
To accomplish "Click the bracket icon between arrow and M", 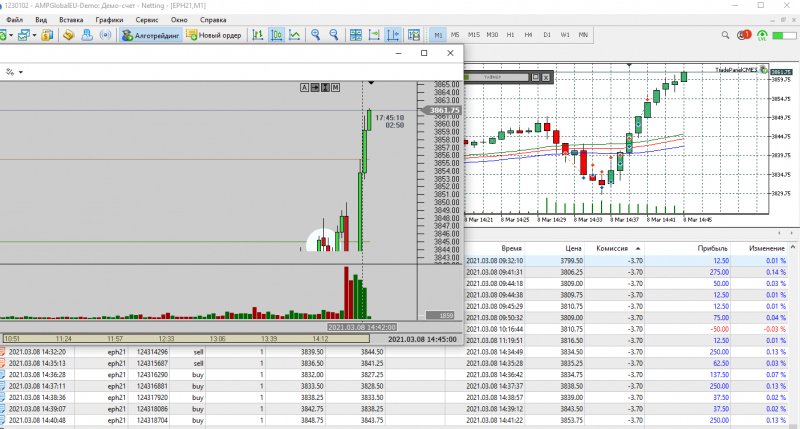I will pyautogui.click(x=325, y=88).
